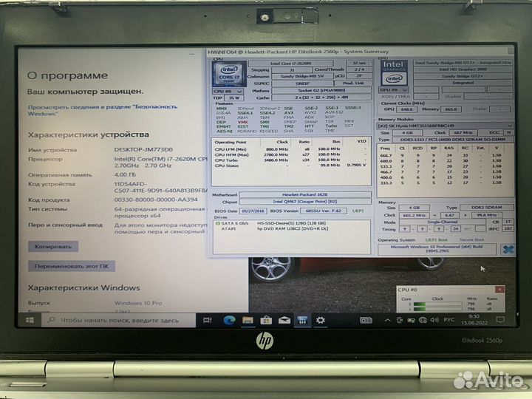Screen dimensions: 532x399
Task: Select the hp DVD RAM ATAPI drive entry
Action: [x=293, y=228]
